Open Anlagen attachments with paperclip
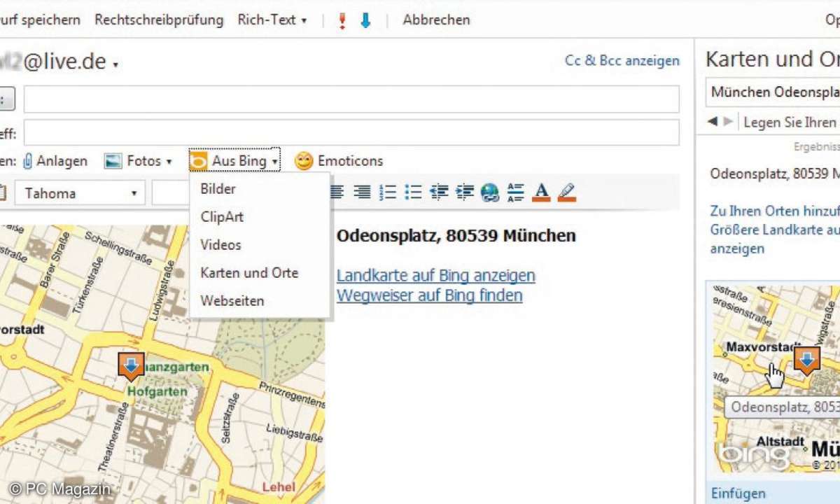The height and width of the screenshot is (504, 840). click(x=55, y=161)
